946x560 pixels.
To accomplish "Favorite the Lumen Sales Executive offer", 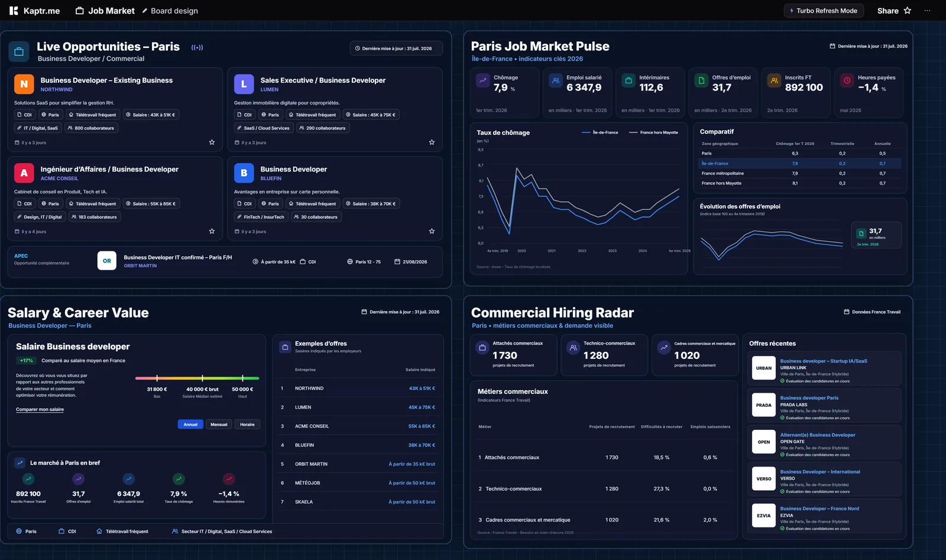I will point(432,142).
